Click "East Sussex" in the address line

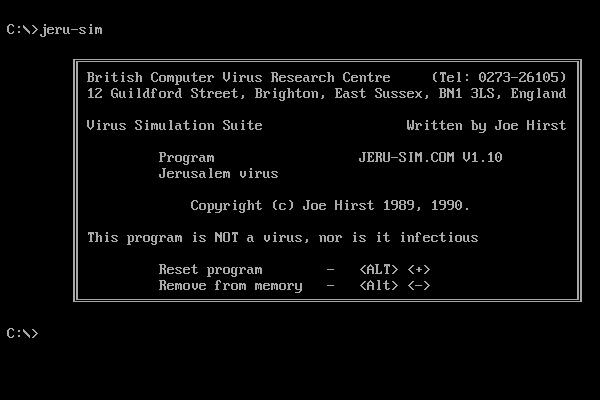coord(378,93)
